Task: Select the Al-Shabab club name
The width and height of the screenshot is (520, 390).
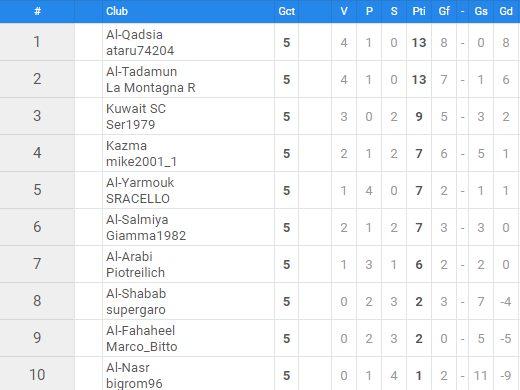Action: click(x=136, y=294)
